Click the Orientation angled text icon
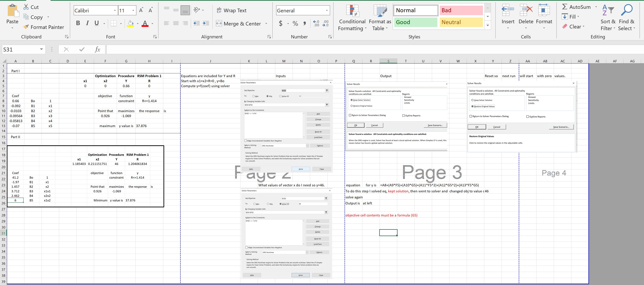Screen dimensions: 644x285 pyautogui.click(x=197, y=10)
